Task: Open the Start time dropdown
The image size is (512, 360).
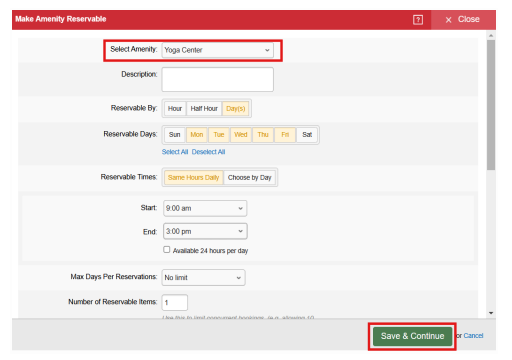Action: (205, 208)
